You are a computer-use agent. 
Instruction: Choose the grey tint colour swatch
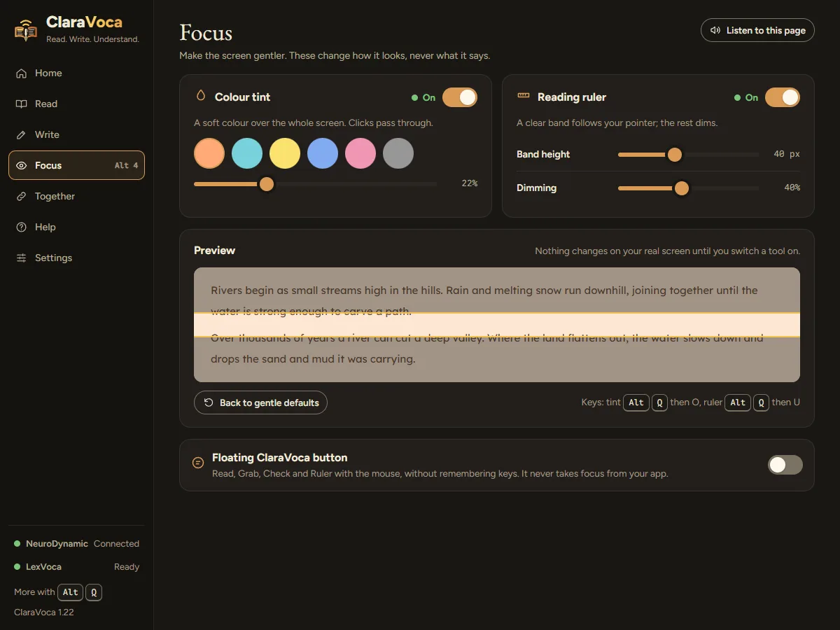pos(398,153)
